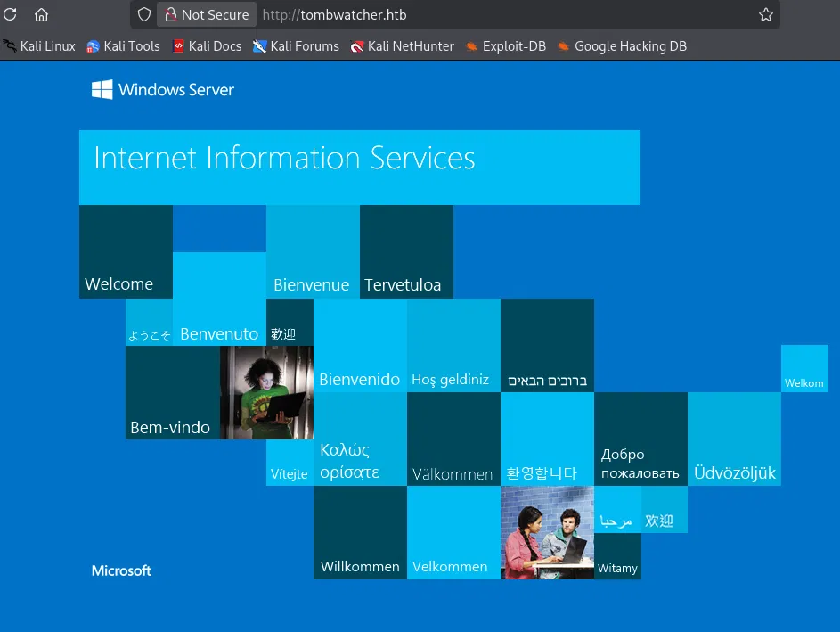840x632 pixels.
Task: Click the Not Secure padlock indicator
Action: tap(207, 14)
